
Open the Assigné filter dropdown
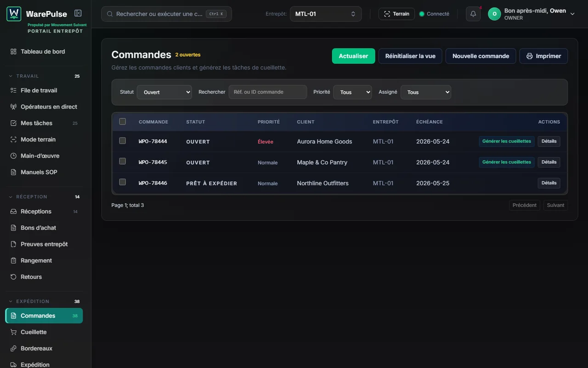[x=426, y=92]
